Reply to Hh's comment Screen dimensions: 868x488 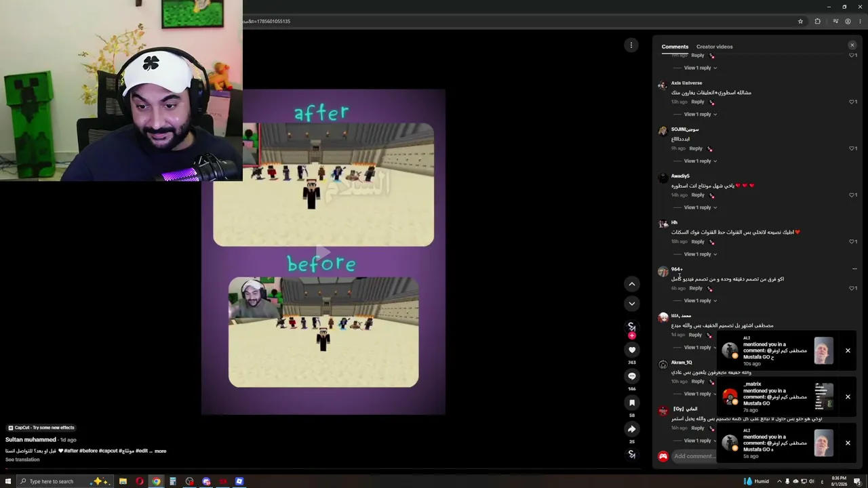click(x=698, y=241)
